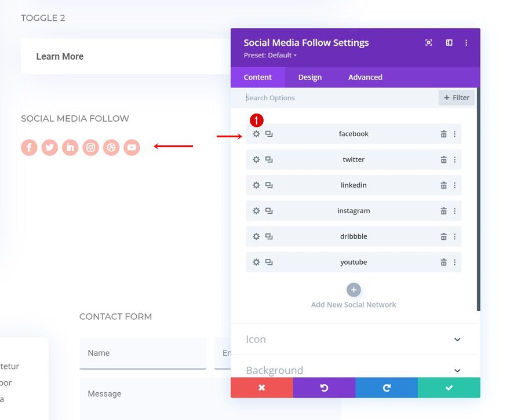Discard changes with red X button

coord(262,388)
